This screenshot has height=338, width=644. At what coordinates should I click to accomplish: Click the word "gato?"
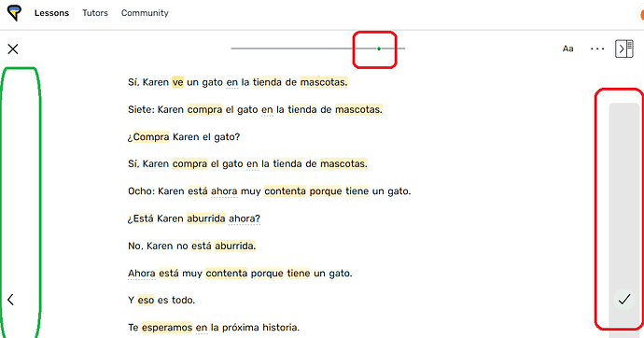pos(226,136)
